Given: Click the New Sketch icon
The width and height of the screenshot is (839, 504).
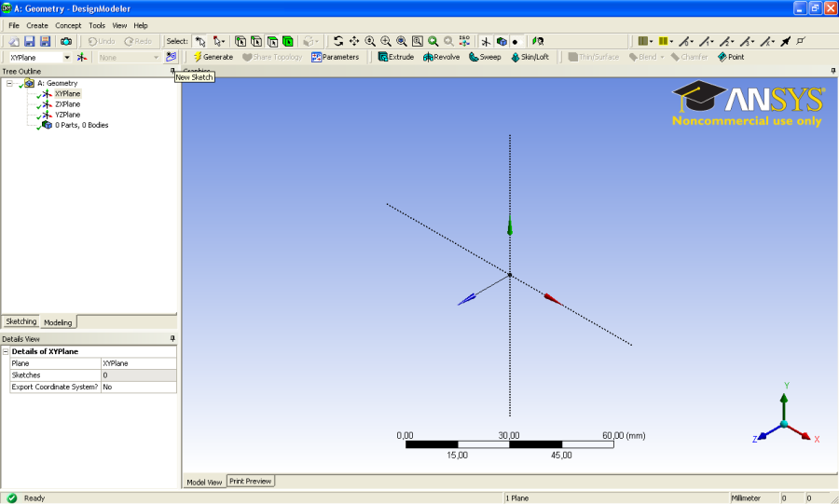Looking at the screenshot, I should coord(171,57).
